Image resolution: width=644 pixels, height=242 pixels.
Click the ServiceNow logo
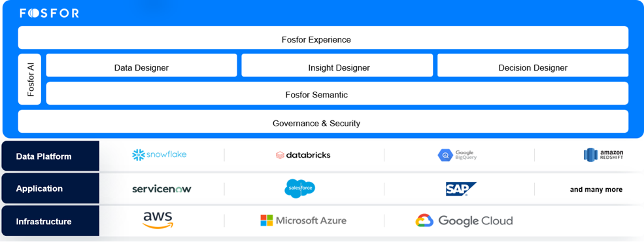click(x=161, y=189)
